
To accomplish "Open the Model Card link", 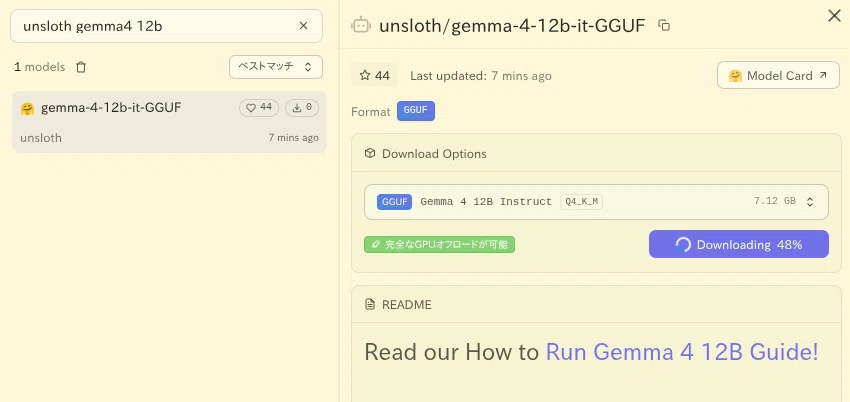I will click(x=778, y=75).
